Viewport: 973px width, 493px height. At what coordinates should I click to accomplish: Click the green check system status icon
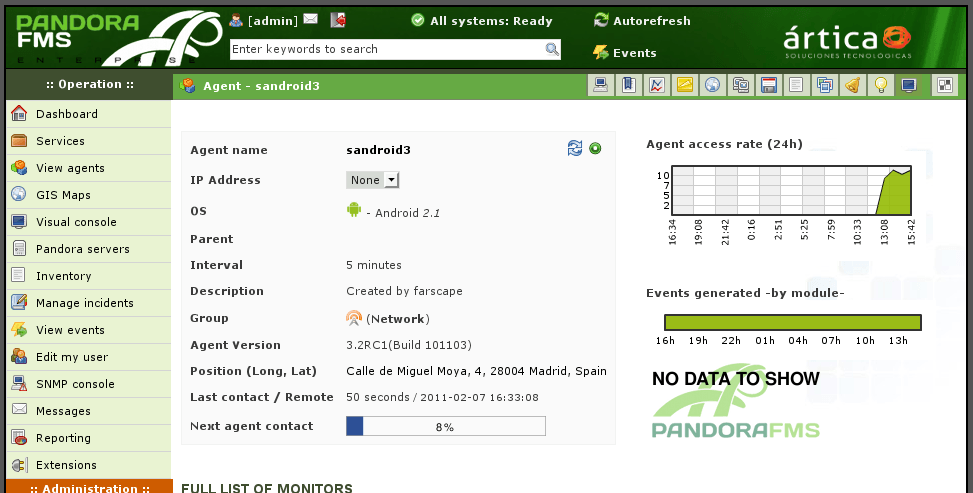418,20
